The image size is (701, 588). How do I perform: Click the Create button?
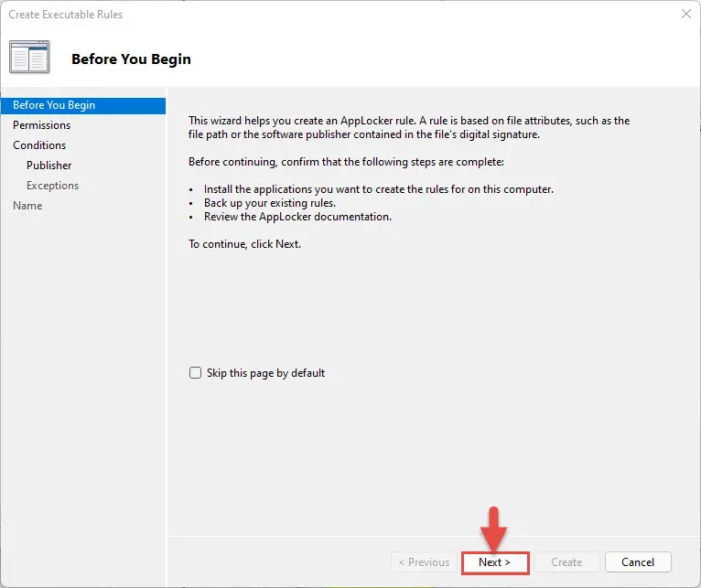[x=566, y=562]
